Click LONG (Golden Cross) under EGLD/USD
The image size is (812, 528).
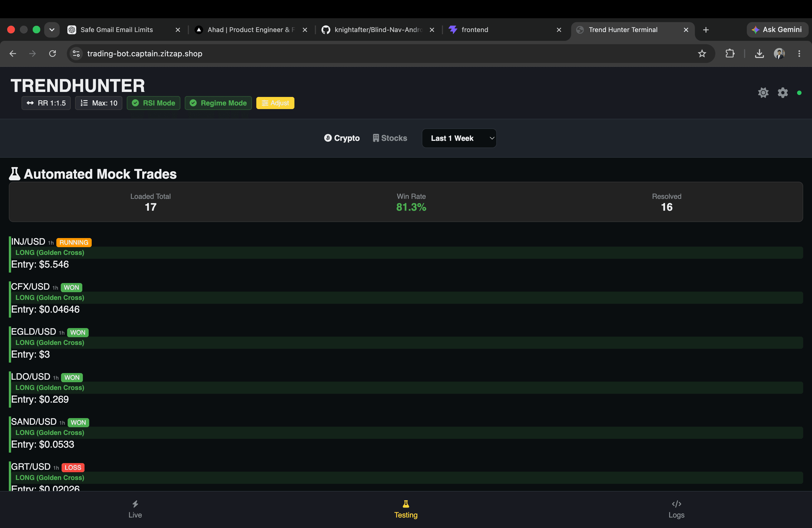(x=50, y=343)
